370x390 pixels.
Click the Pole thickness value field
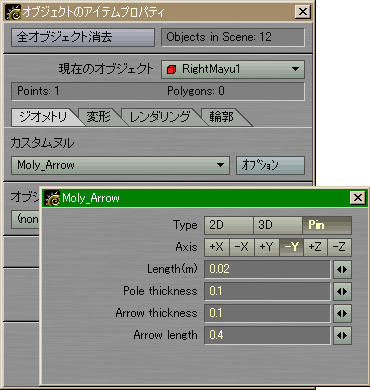point(267,291)
